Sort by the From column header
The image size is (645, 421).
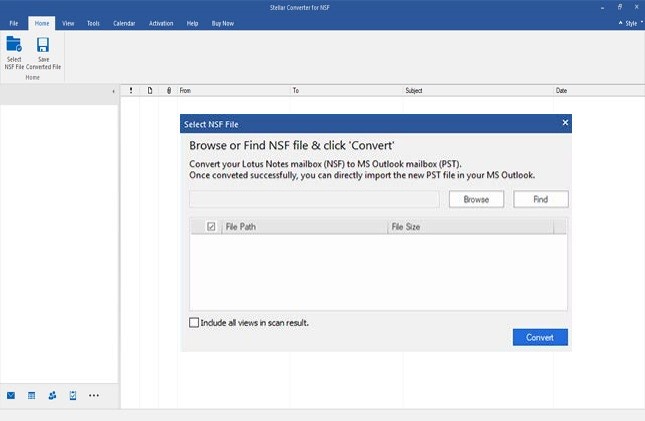click(x=234, y=91)
